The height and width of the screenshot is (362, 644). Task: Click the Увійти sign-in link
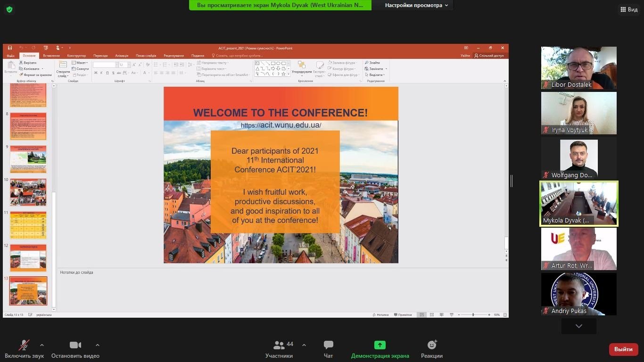tap(465, 56)
